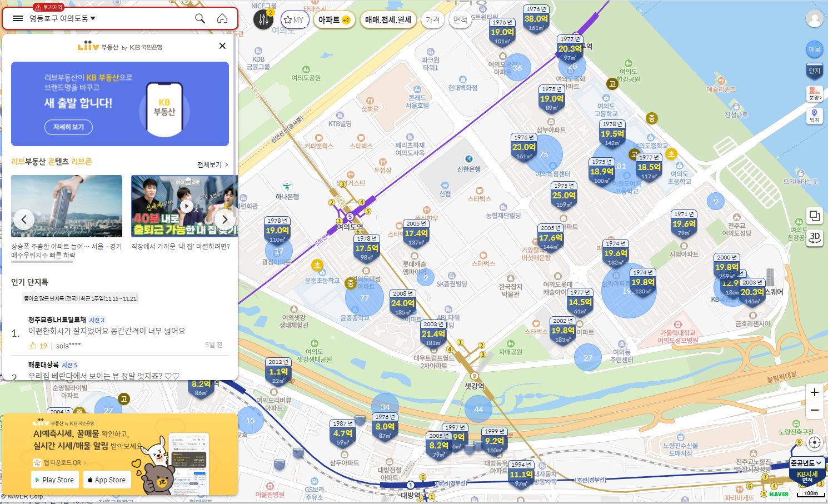Open 청주모충LH트릴로채 complex link

57,320
